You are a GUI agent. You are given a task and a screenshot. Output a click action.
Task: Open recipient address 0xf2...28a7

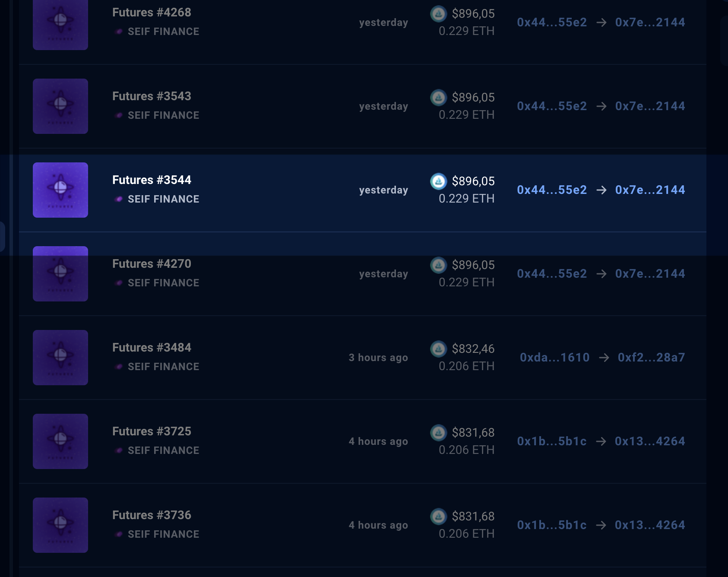click(x=651, y=358)
